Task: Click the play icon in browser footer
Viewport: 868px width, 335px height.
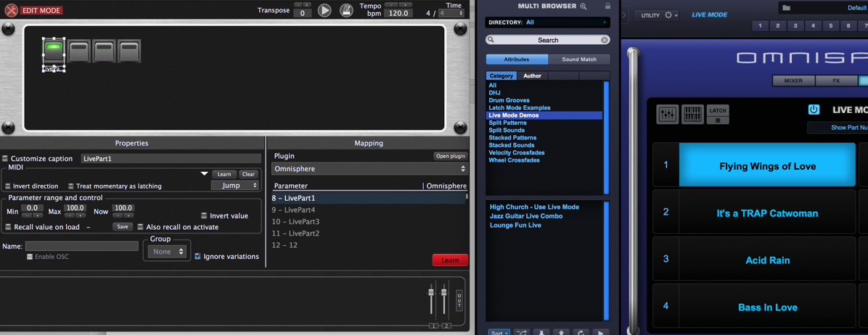Action: click(601, 333)
